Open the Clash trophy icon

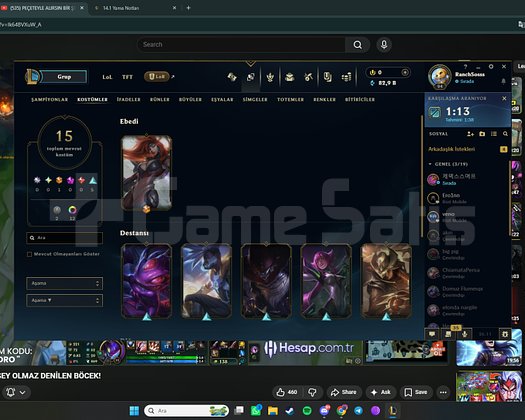270,77
